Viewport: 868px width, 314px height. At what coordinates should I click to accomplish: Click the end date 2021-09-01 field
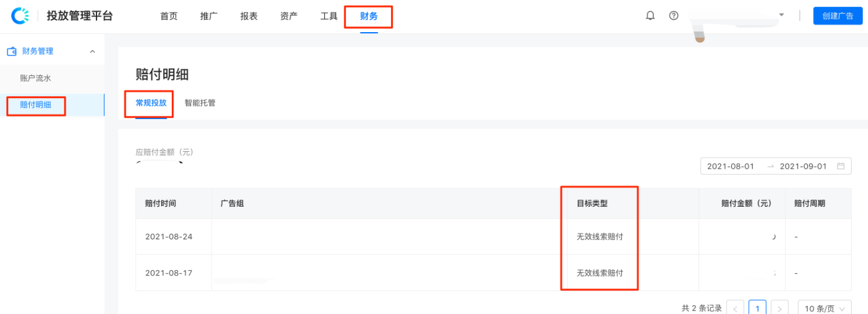(803, 166)
